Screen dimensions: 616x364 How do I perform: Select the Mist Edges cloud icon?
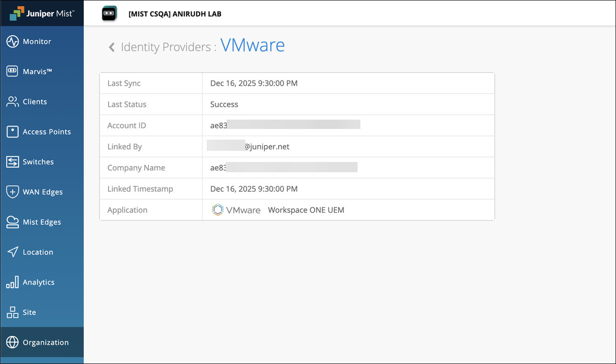click(13, 222)
